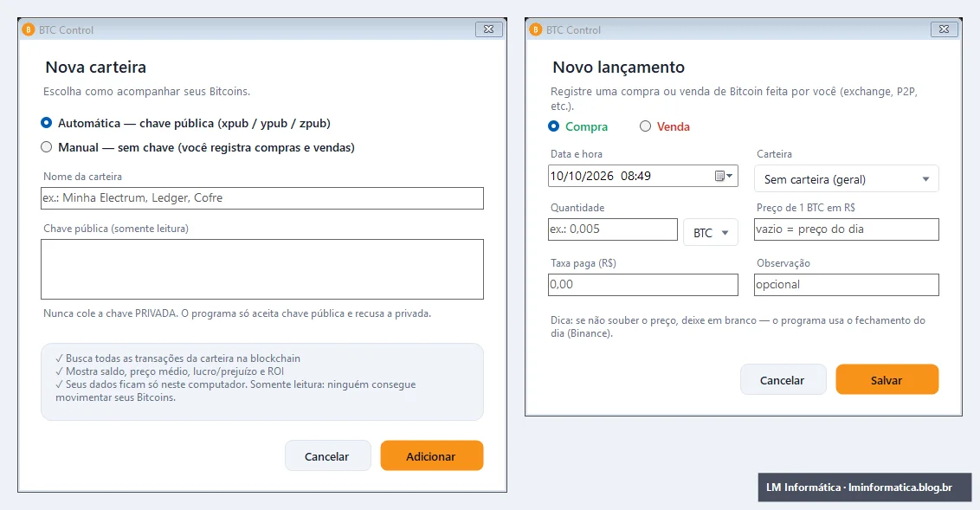The width and height of the screenshot is (980, 510).
Task: Click Cancelar in the Nova carteira dialog
Action: pyautogui.click(x=327, y=456)
